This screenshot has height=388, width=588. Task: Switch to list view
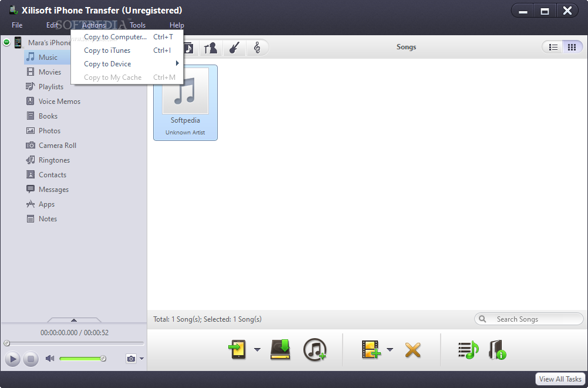[x=553, y=48]
